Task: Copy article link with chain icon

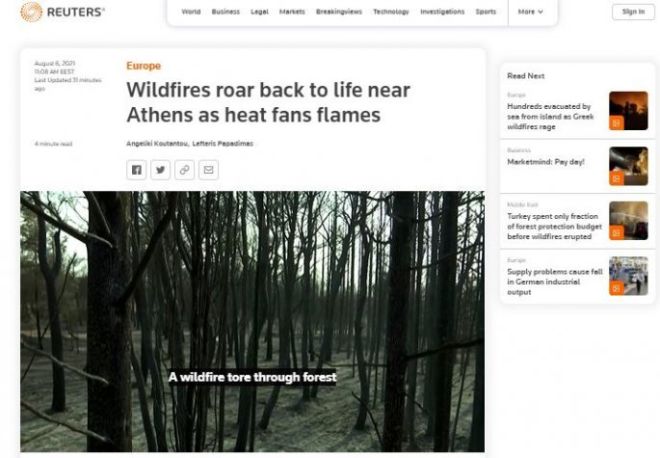Action: point(184,170)
